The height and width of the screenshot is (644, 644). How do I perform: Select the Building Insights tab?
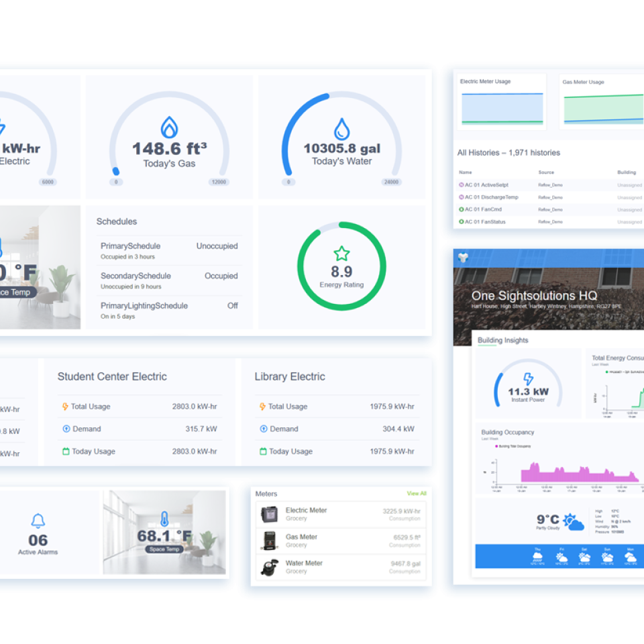[502, 340]
